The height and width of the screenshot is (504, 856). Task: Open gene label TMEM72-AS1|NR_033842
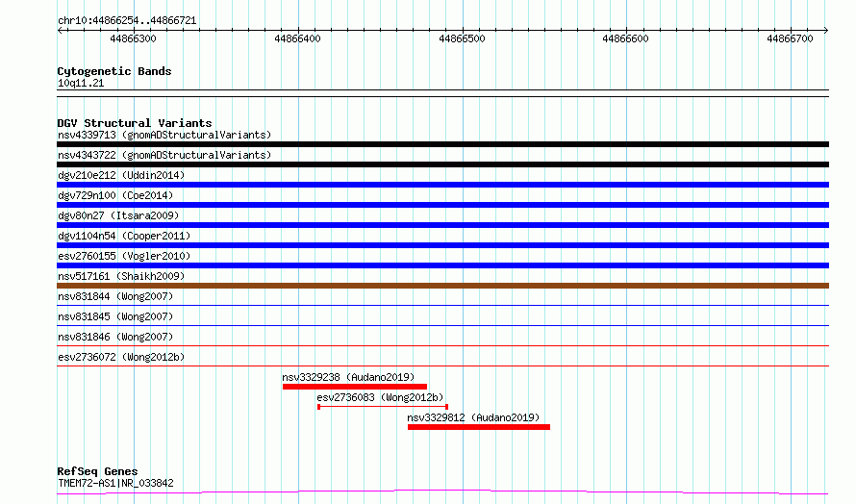tap(115, 483)
